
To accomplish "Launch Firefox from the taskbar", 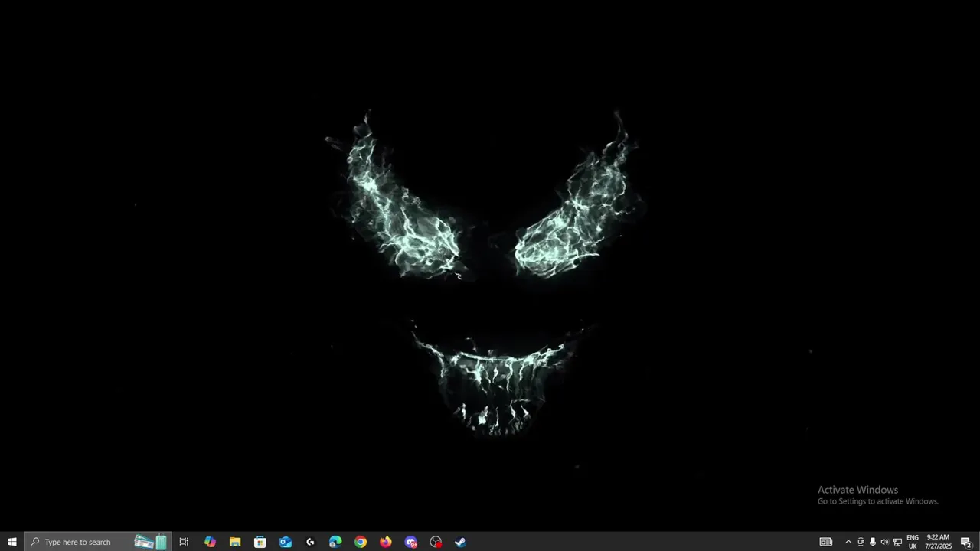I will 386,542.
